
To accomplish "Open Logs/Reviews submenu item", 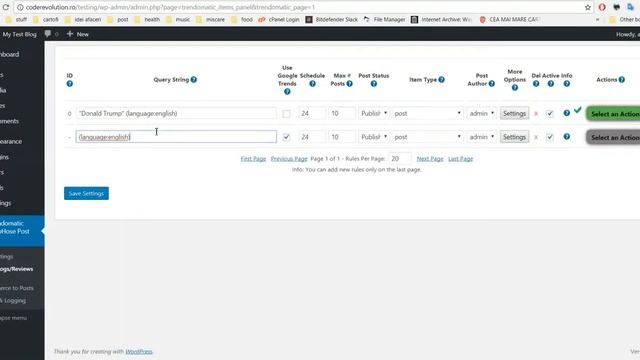I will [17, 269].
